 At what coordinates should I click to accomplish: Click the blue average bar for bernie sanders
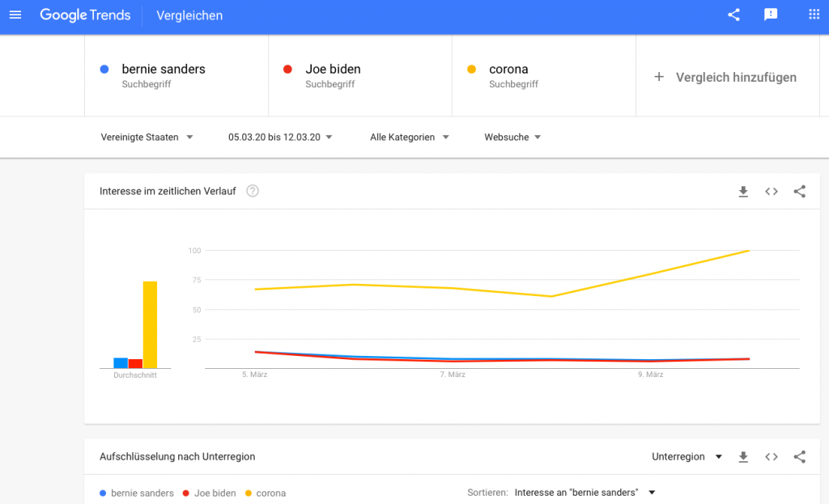(121, 363)
